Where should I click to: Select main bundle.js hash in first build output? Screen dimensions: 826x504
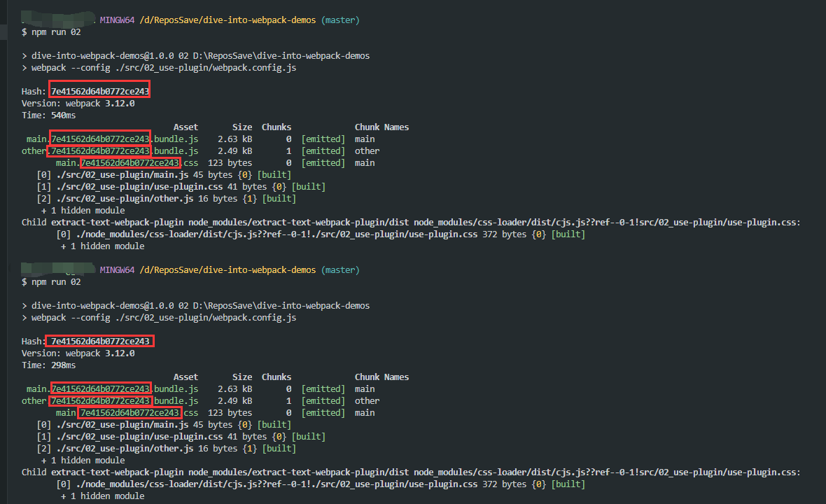tap(100, 139)
